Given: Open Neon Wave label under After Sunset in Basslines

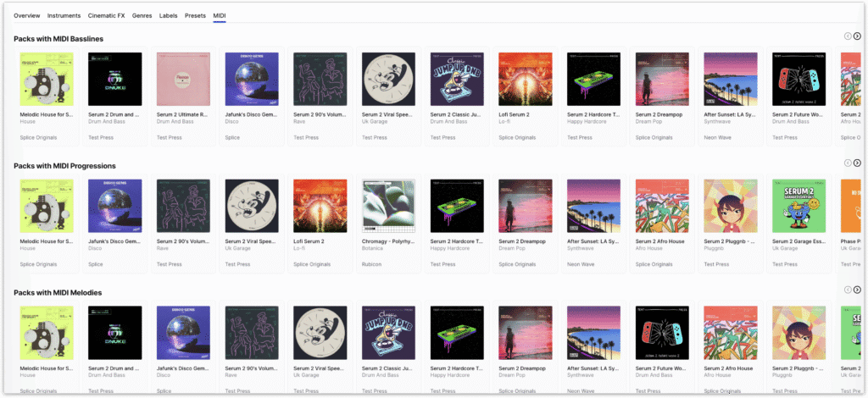Looking at the screenshot, I should click(x=718, y=138).
